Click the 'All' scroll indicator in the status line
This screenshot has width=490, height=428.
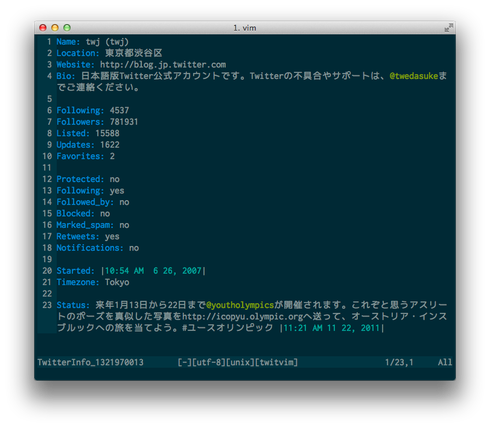(x=445, y=362)
